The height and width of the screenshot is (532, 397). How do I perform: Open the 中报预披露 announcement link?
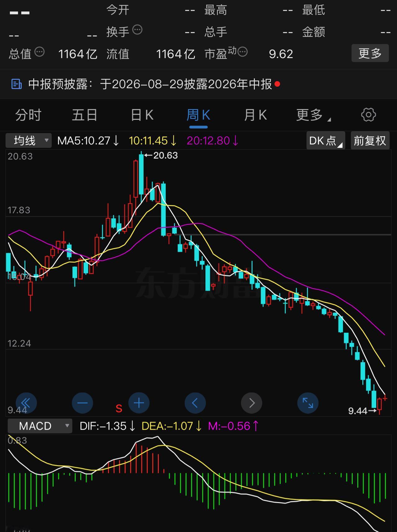[150, 84]
